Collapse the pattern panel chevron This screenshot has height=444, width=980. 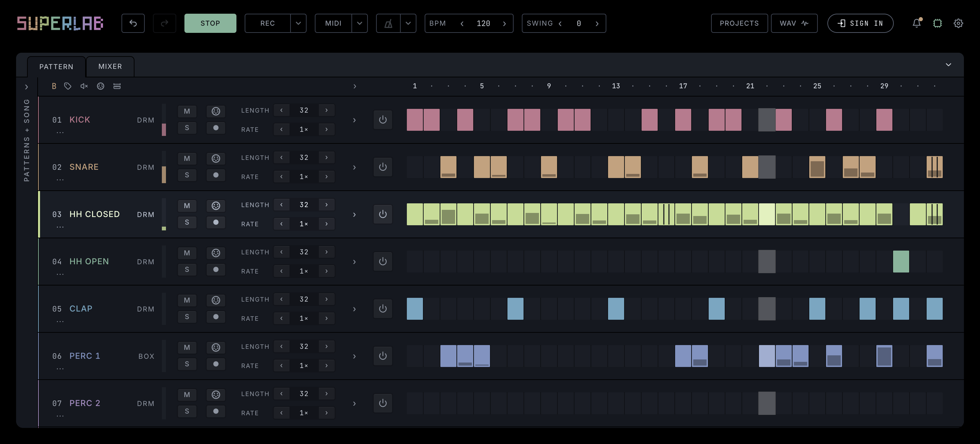tap(949, 65)
